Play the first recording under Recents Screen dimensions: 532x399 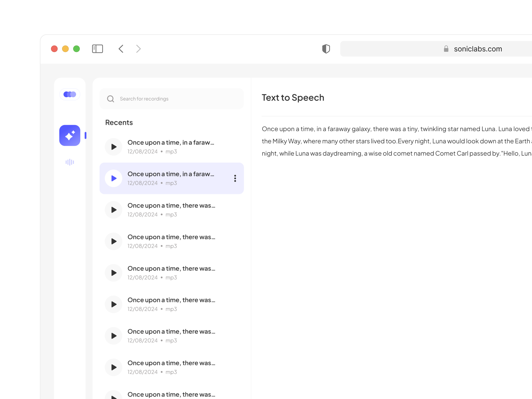[113, 146]
